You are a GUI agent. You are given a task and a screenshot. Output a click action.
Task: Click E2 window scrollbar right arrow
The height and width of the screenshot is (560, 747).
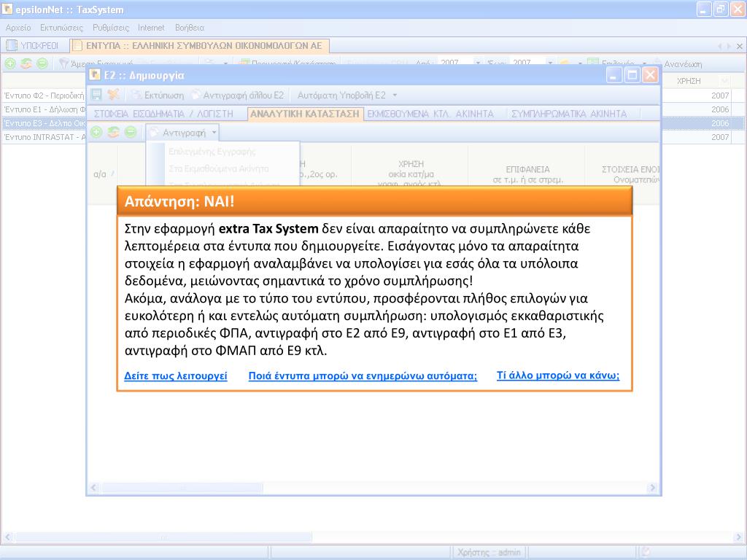point(652,487)
